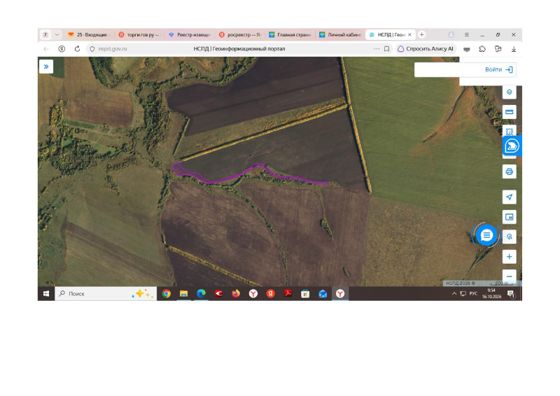The height and width of the screenshot is (396, 560).
Task: Open the browser hamburger menu
Action: (466, 35)
